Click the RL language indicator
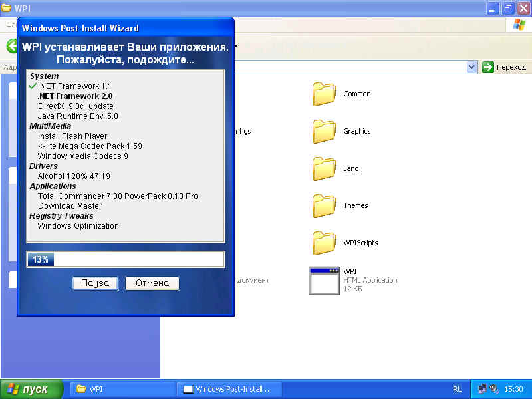 (457, 389)
